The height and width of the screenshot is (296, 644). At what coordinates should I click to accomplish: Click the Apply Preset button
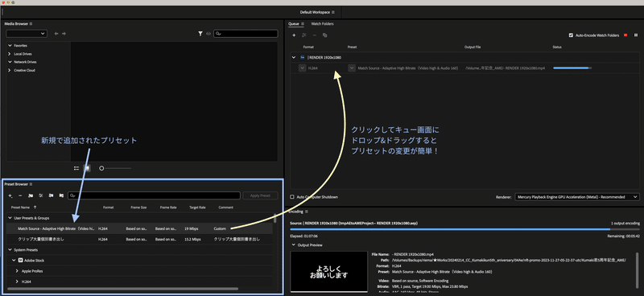tap(260, 195)
